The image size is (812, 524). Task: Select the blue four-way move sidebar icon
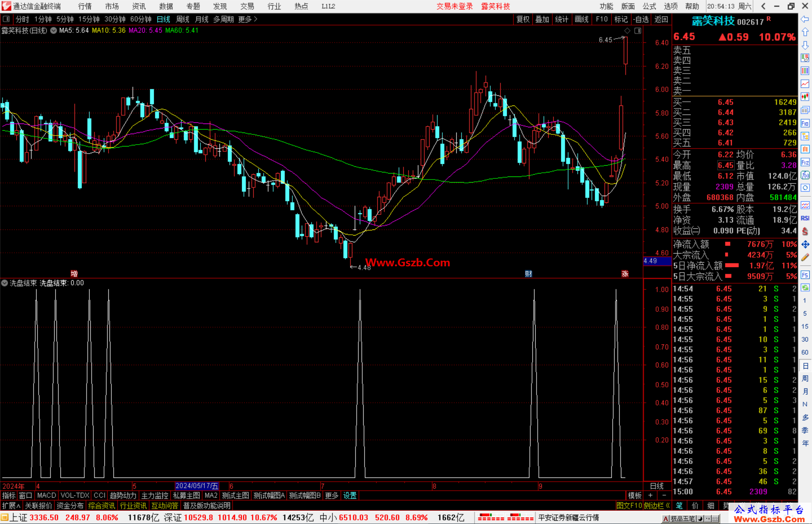(x=805, y=245)
